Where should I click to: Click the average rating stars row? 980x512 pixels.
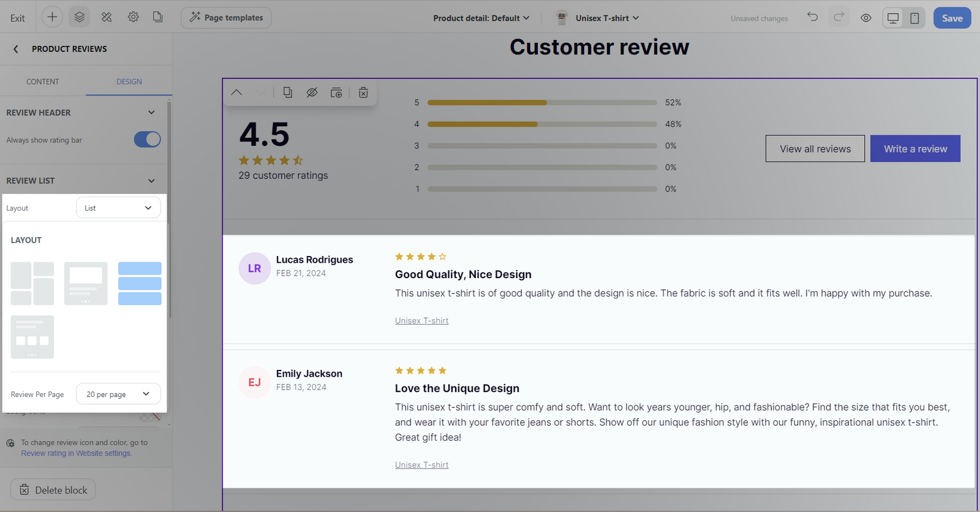(271, 160)
